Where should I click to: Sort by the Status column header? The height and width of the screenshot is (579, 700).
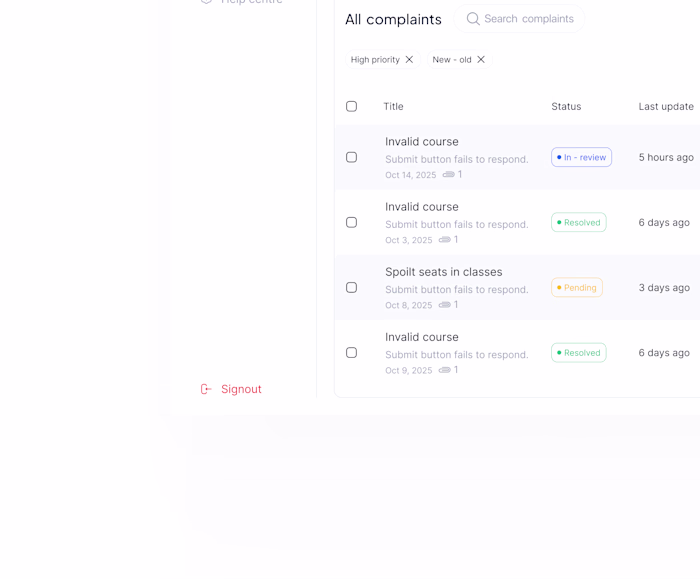(566, 106)
